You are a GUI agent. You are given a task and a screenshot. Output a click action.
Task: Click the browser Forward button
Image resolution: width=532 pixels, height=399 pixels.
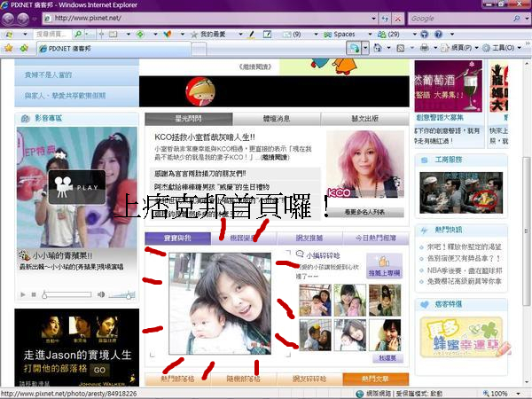click(x=23, y=19)
